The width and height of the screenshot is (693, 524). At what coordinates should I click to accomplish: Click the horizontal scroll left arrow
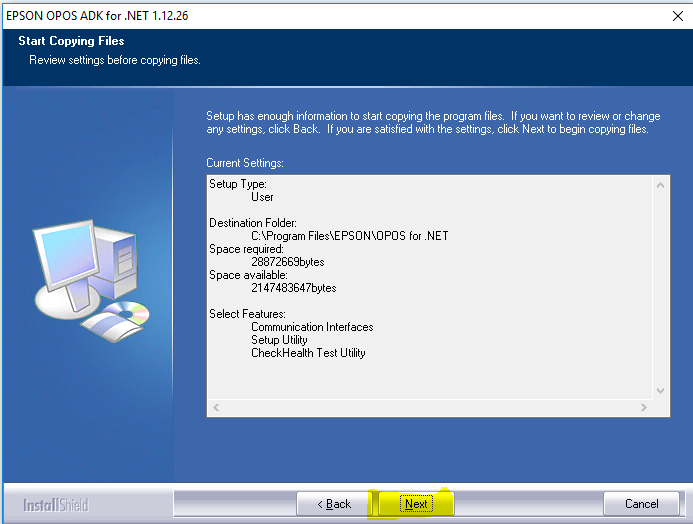click(216, 407)
